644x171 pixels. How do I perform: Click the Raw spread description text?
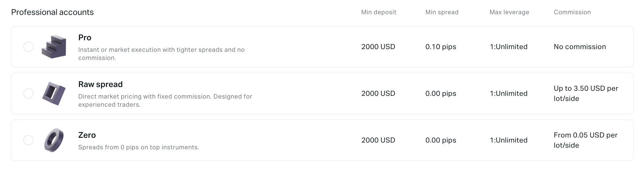point(165,101)
